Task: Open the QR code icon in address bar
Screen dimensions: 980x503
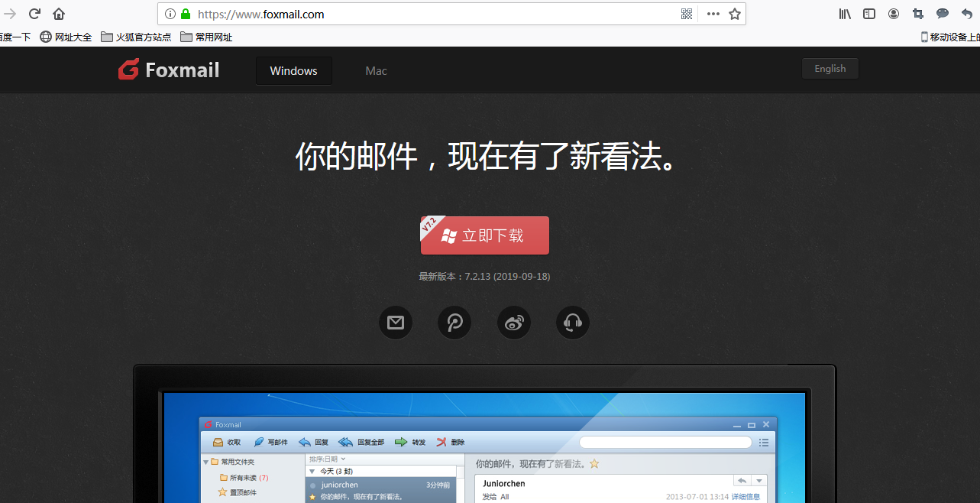Action: 687,14
